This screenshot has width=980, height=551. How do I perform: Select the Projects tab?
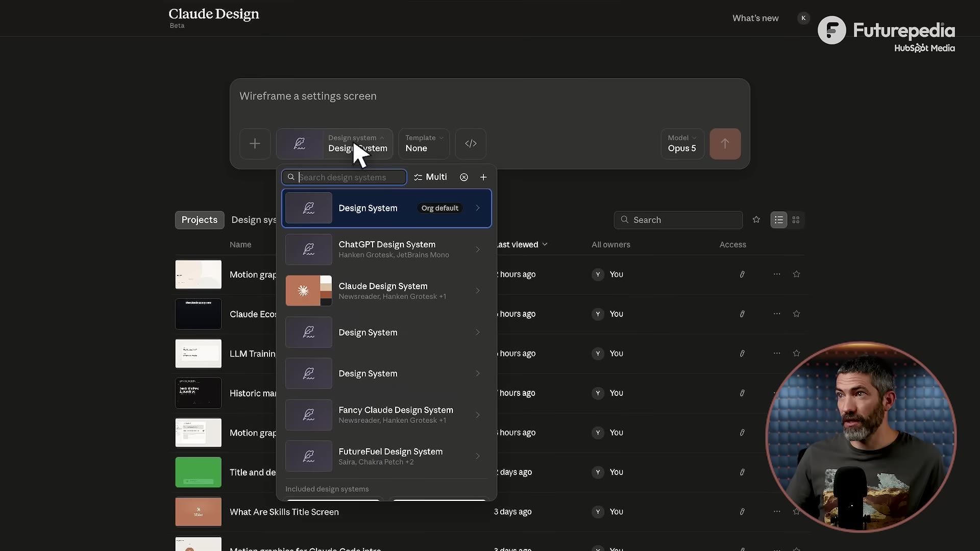click(x=200, y=220)
